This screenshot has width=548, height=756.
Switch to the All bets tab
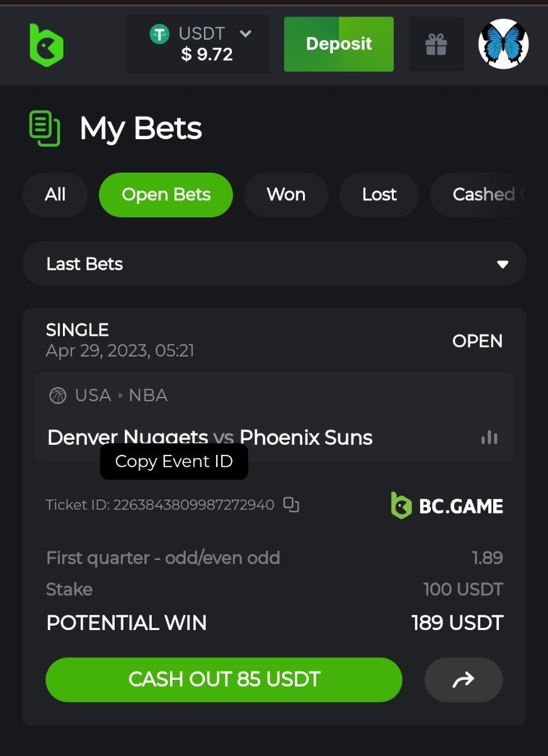pos(55,195)
